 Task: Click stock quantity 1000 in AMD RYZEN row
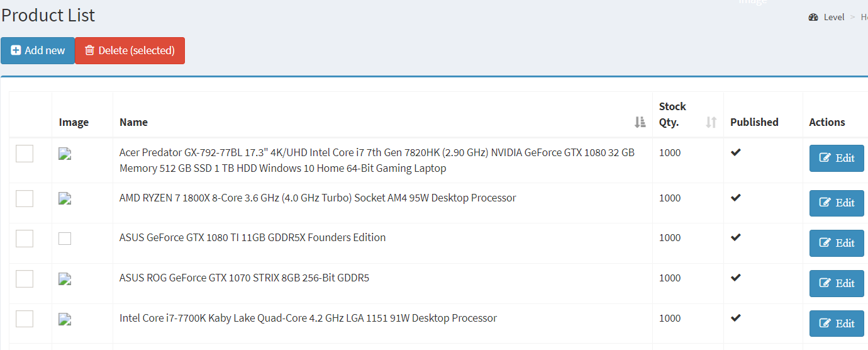[x=670, y=198]
